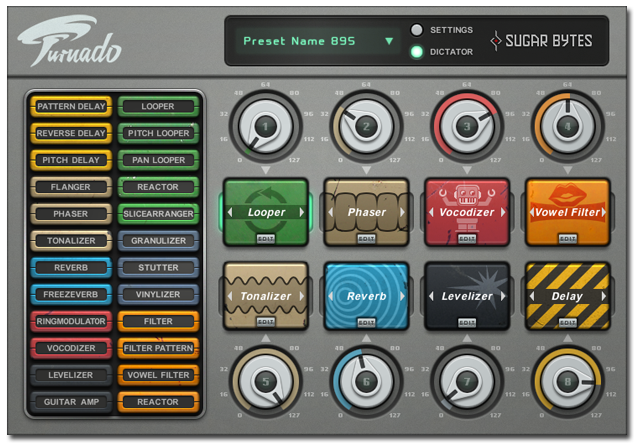Click the Tonalizer effect pad
This screenshot has height=446, width=634.
point(266,296)
